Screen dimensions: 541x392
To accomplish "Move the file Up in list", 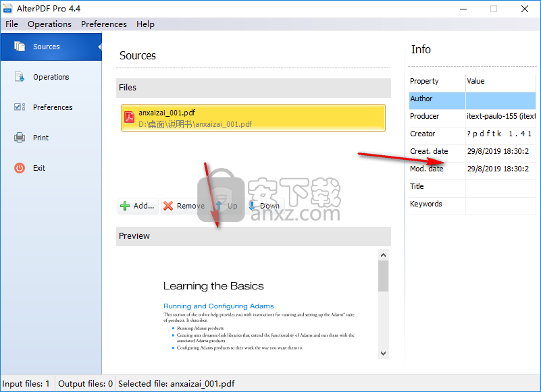I will pos(227,206).
